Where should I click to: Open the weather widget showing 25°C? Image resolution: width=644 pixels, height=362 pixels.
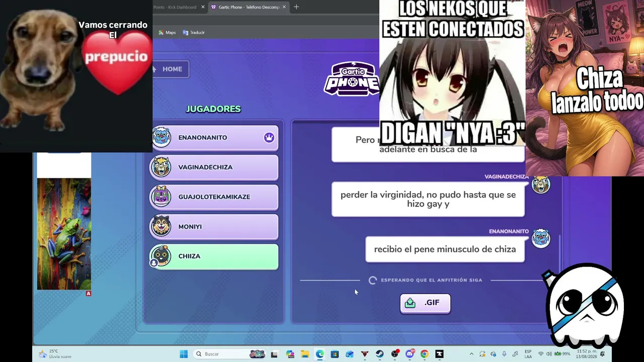point(55,354)
